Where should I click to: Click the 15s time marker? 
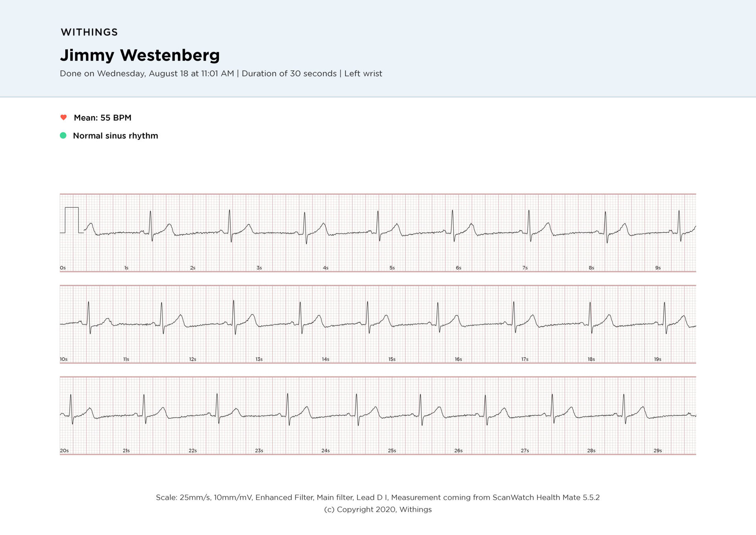pos(392,359)
